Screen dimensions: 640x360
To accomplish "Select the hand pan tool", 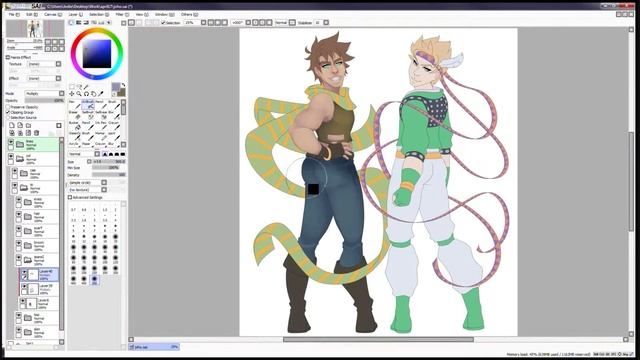I will click(93, 94).
